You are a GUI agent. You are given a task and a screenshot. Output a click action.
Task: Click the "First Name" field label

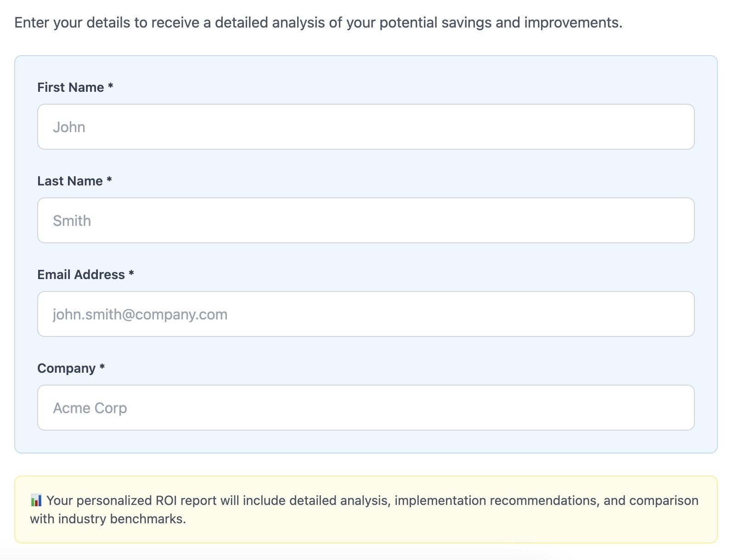70,87
